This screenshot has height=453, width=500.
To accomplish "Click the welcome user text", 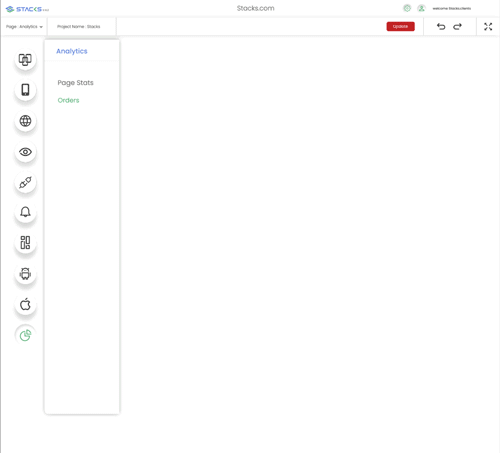I will (452, 8).
